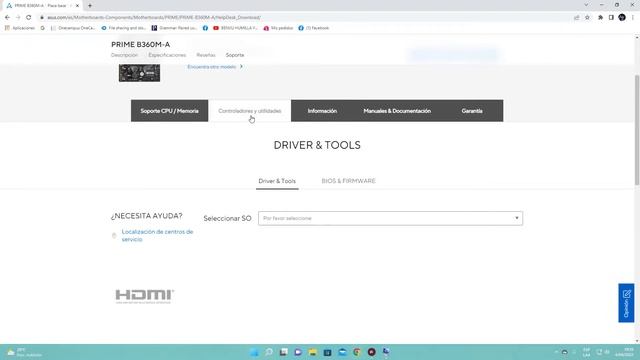
Task: Expand the Seleccionar SO dropdown
Action: (391, 218)
